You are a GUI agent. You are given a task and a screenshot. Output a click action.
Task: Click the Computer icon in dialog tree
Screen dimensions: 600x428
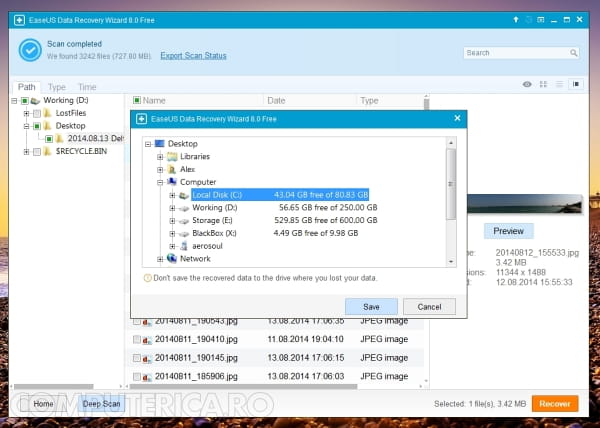tap(172, 182)
